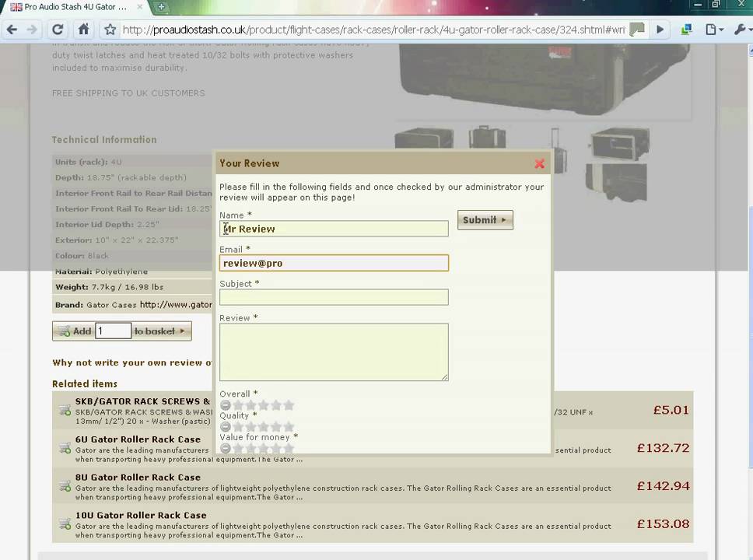
Task: Rate Quality five stars
Action: [289, 427]
